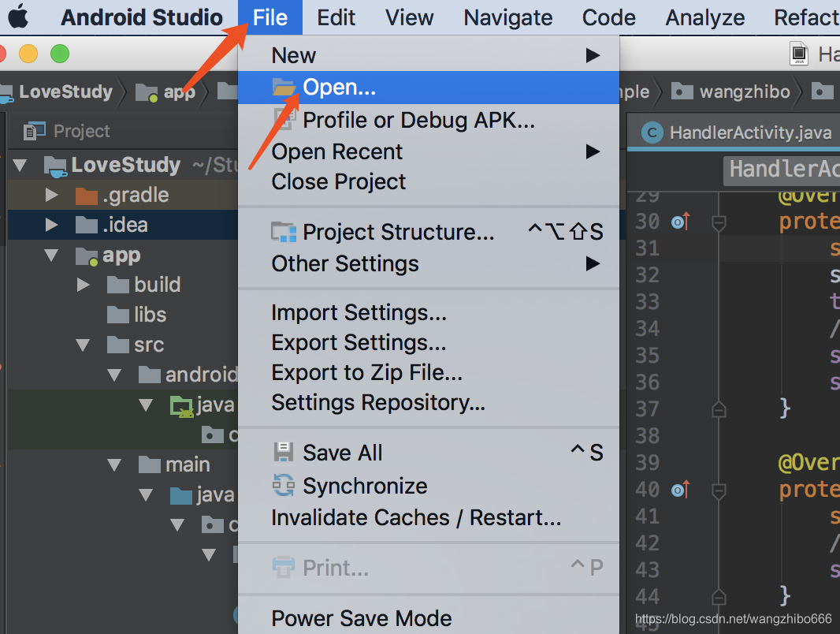Select LoveStudy project root icon

pos(55,166)
